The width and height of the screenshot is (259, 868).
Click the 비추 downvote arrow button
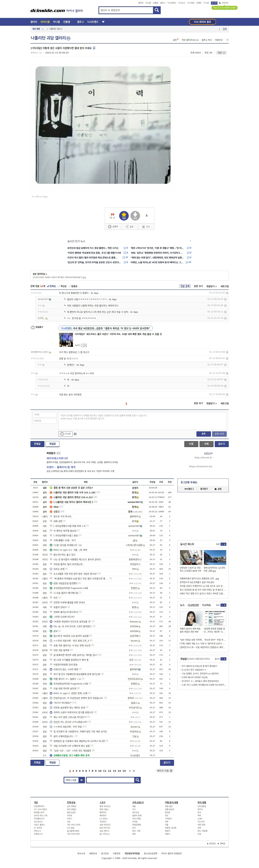pyautogui.click(x=135, y=215)
